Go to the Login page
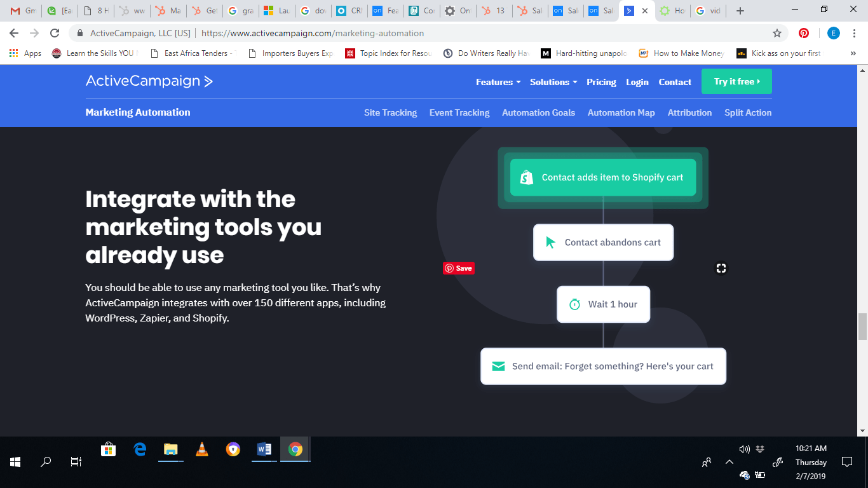The width and height of the screenshot is (868, 488). [x=637, y=82]
